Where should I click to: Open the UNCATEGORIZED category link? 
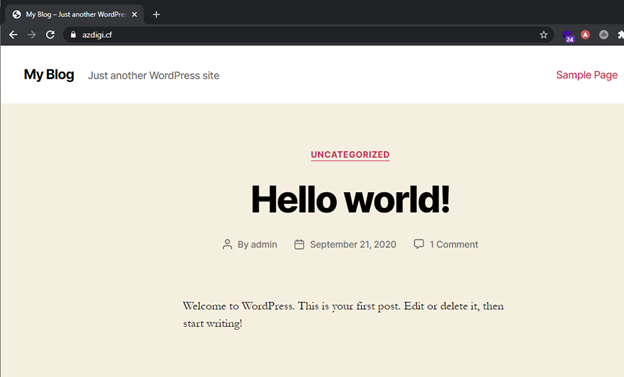350,154
